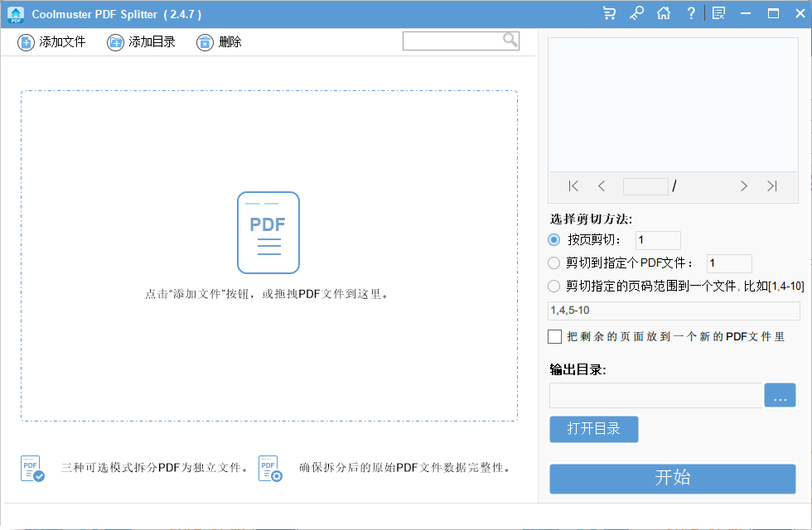Click the PDF preview thumbnail area
Viewport: 812px width, 530px height.
click(673, 104)
